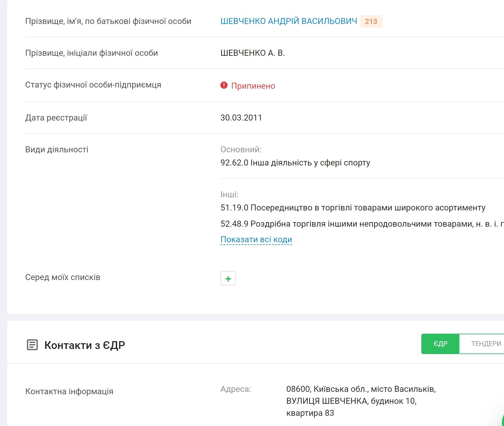This screenshot has width=504, height=426.
Task: Click the Контактна інформація label
Action: 69,392
